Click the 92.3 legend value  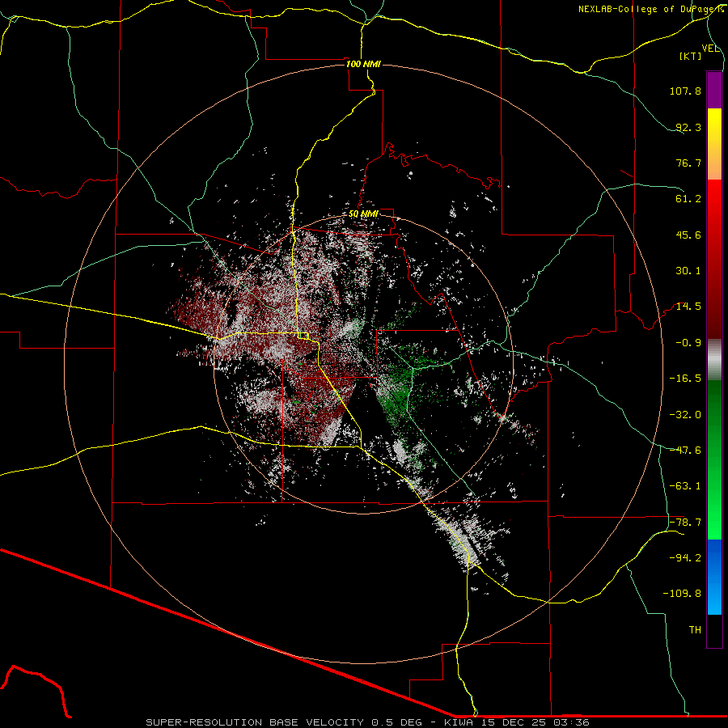[x=688, y=127]
